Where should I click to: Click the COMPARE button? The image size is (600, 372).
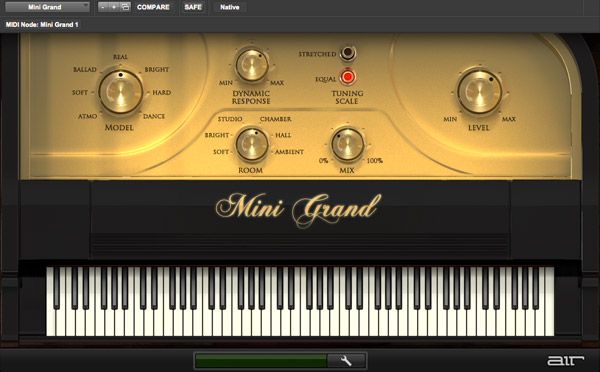pyautogui.click(x=153, y=7)
